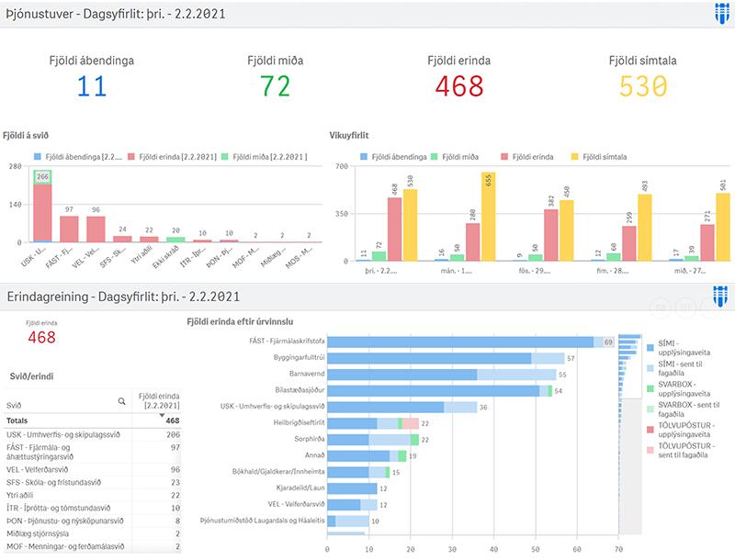Click the Fjöldi erinda [2.2.2021] column header
This screenshot has width=735, height=560.
[159, 401]
